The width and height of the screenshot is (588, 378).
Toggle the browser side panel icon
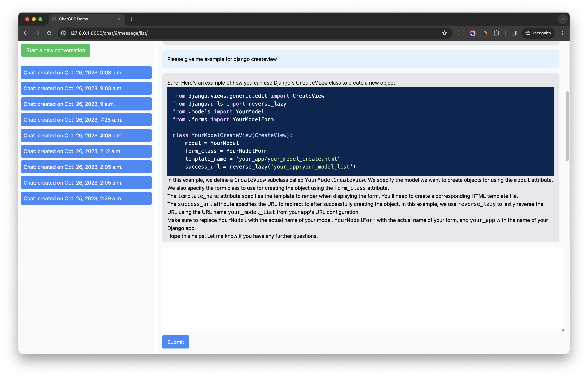[514, 33]
